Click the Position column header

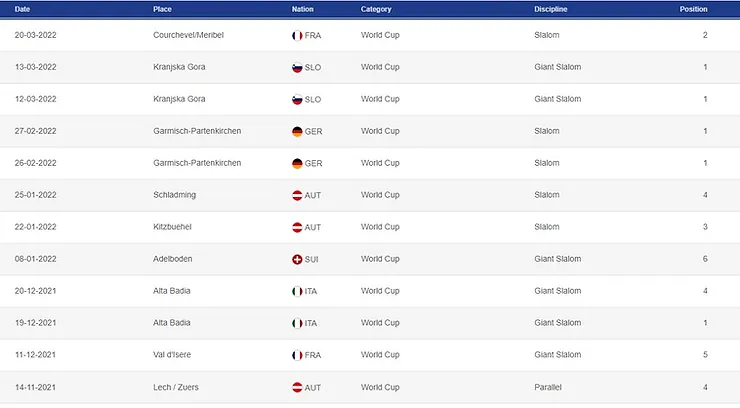pyautogui.click(x=693, y=9)
